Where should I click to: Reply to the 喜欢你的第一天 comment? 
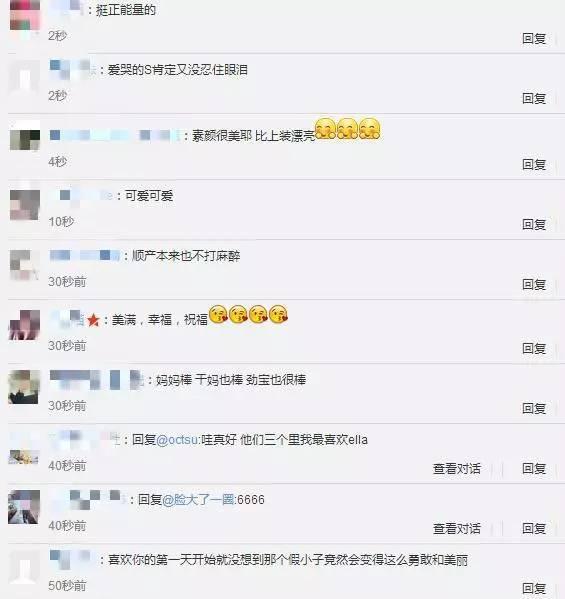click(x=534, y=589)
